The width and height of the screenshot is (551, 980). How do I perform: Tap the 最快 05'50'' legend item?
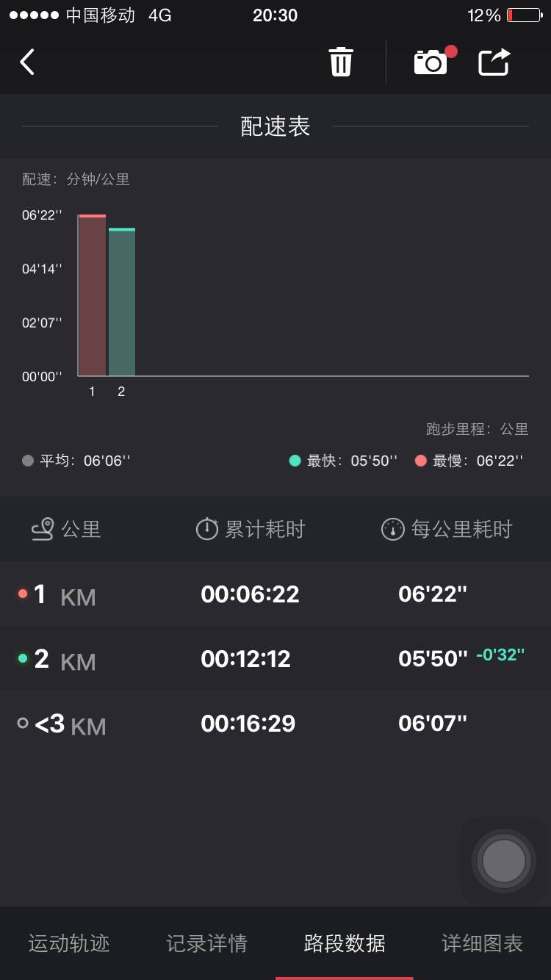[343, 461]
